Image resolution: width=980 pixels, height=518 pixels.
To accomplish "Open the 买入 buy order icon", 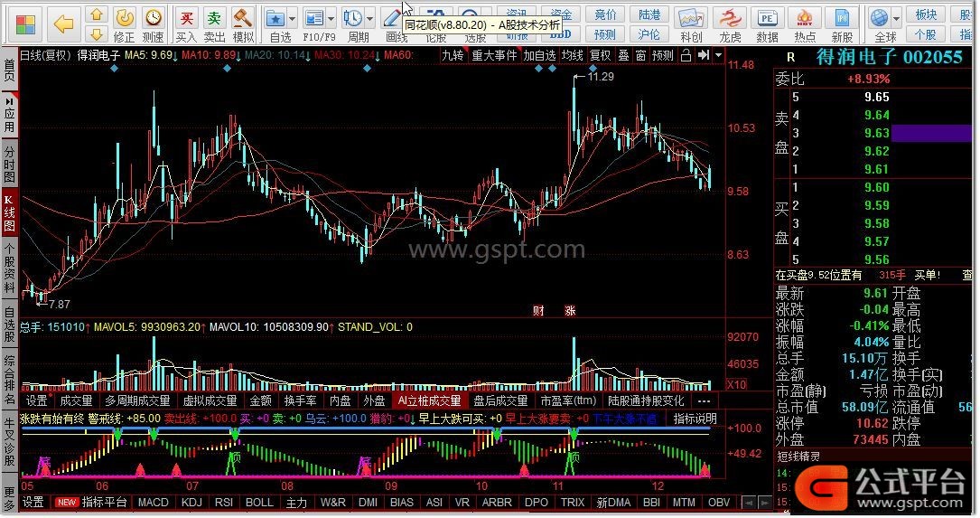I will [x=186, y=25].
